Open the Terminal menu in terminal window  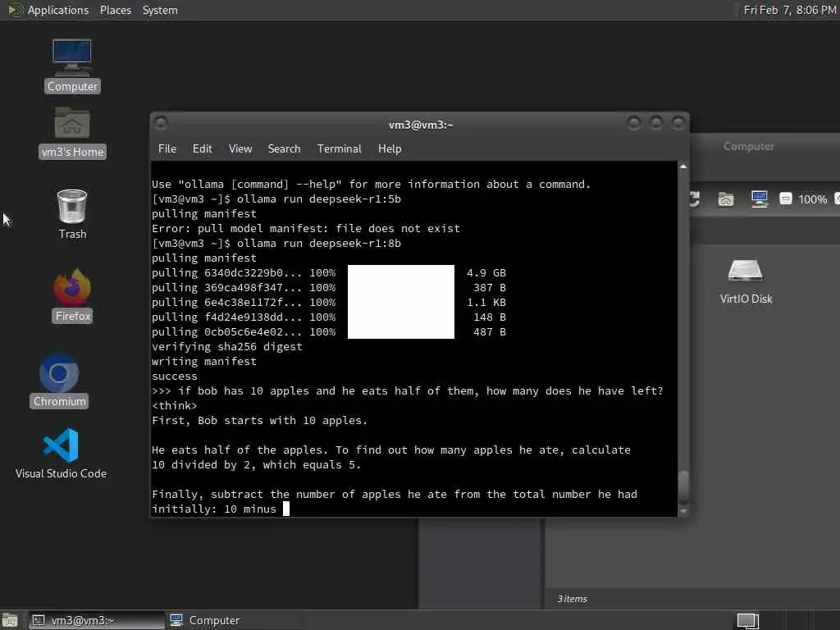(339, 149)
